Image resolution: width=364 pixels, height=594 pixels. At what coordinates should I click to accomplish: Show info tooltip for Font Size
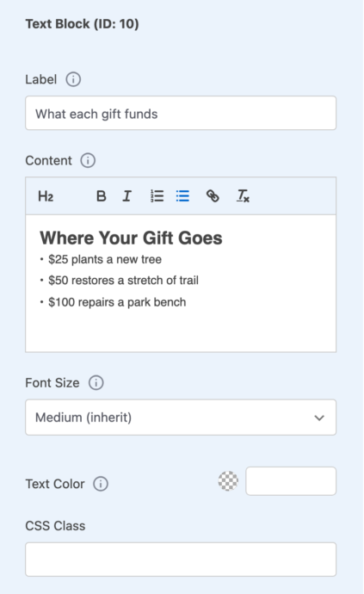tap(96, 382)
